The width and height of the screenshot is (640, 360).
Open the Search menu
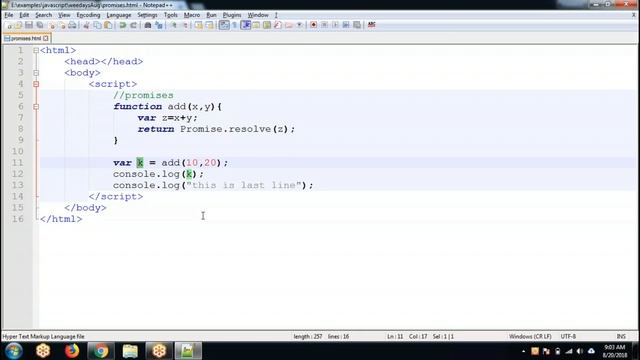pyautogui.click(x=43, y=15)
